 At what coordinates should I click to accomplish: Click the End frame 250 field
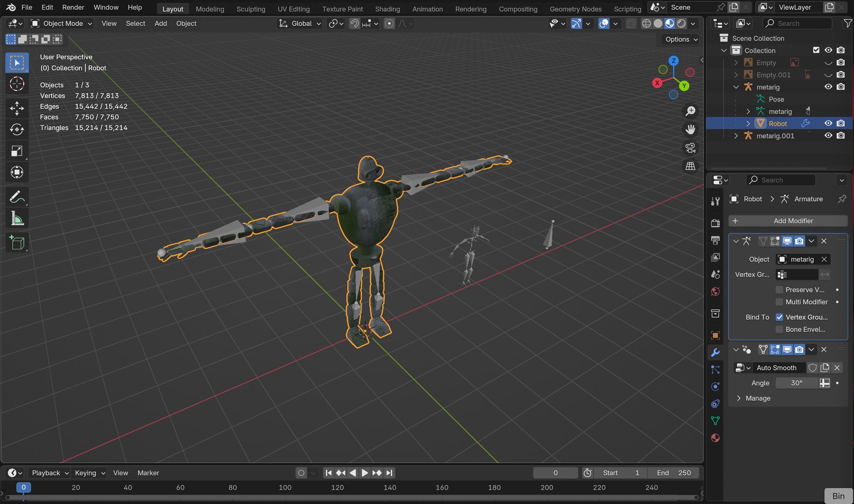[674, 473]
